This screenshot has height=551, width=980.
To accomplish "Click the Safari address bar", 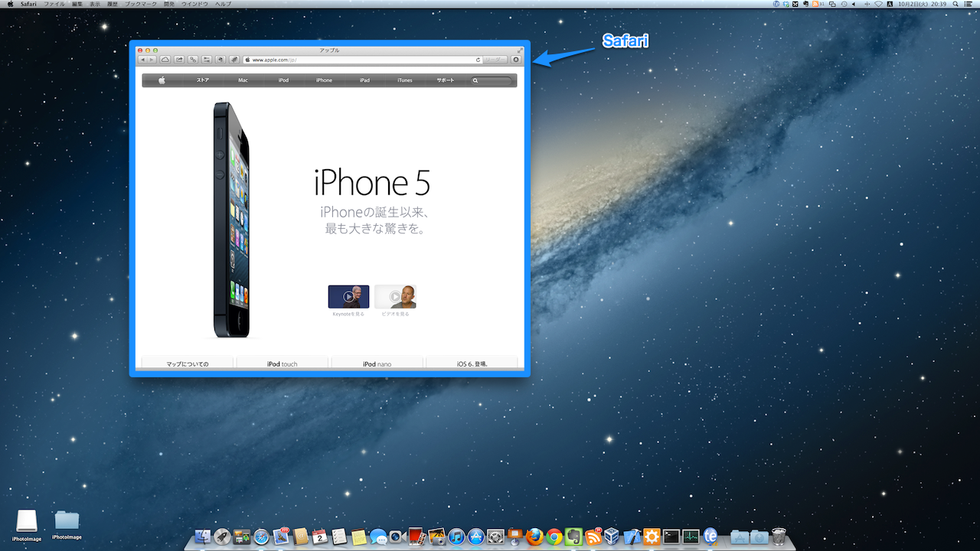I will pyautogui.click(x=363, y=59).
